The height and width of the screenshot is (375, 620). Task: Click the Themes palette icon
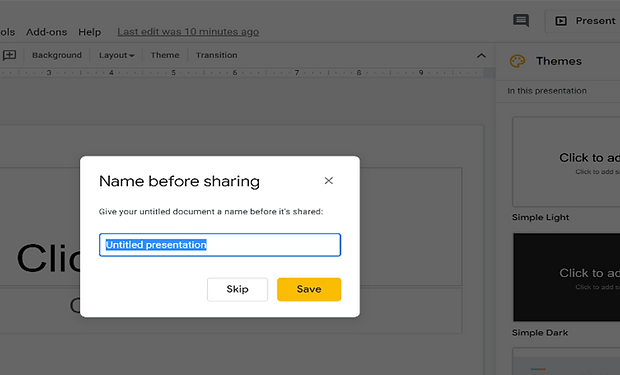point(517,61)
